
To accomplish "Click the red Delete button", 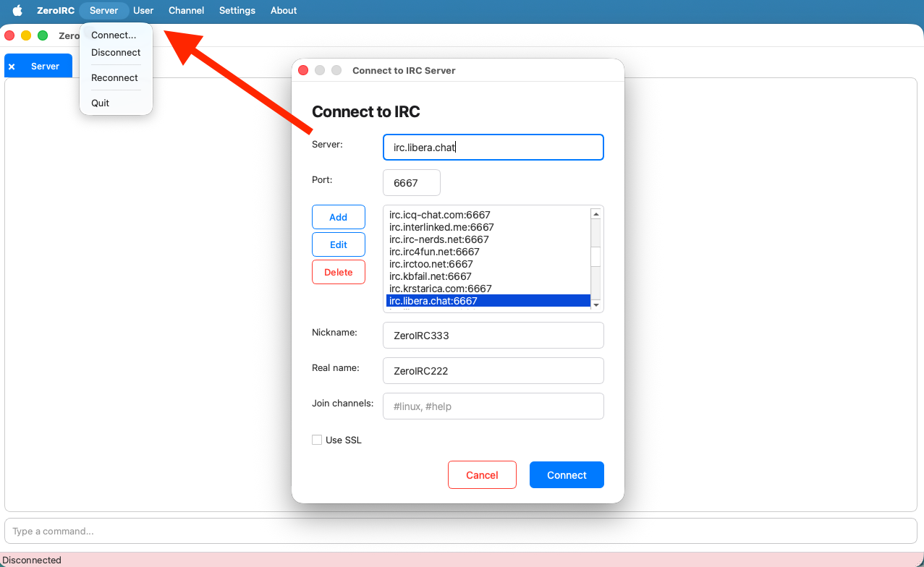I will (339, 272).
